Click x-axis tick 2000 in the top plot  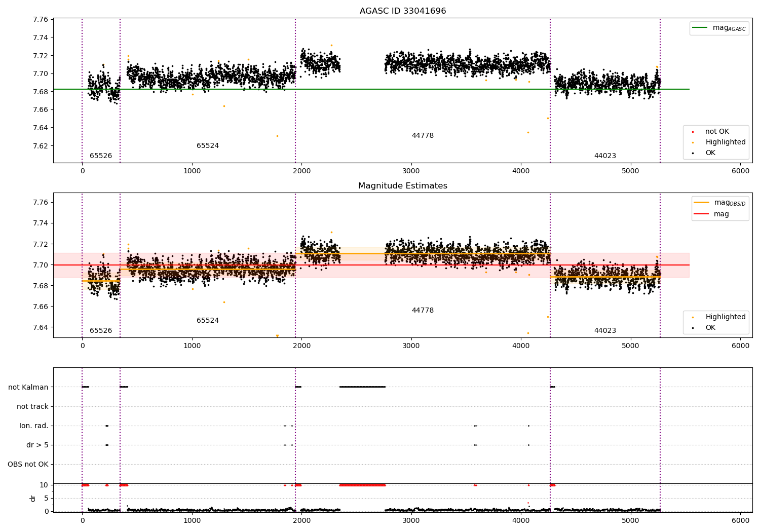[x=301, y=171]
